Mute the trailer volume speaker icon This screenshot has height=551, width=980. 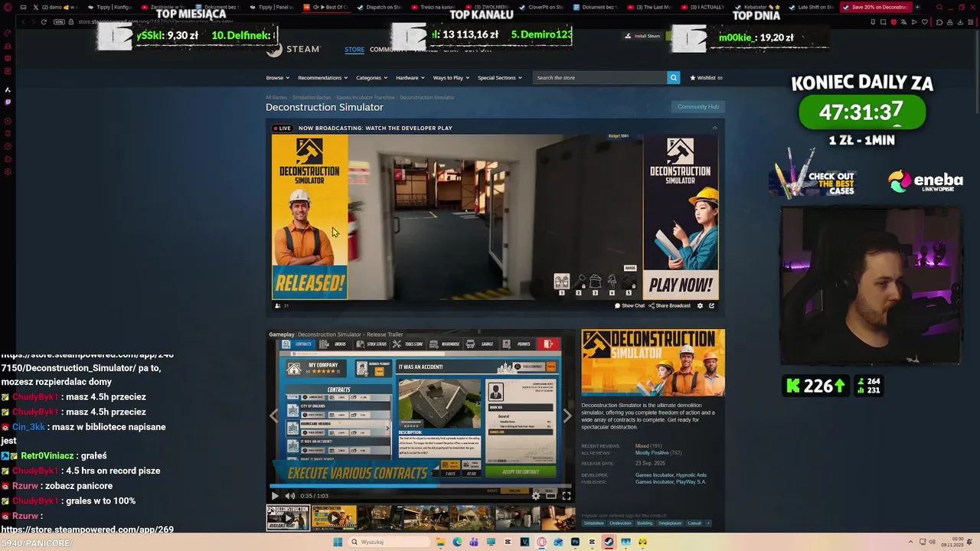289,496
